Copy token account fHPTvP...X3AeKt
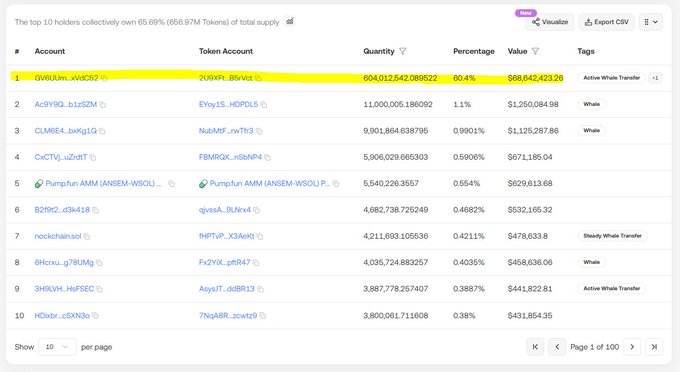 click(x=260, y=236)
